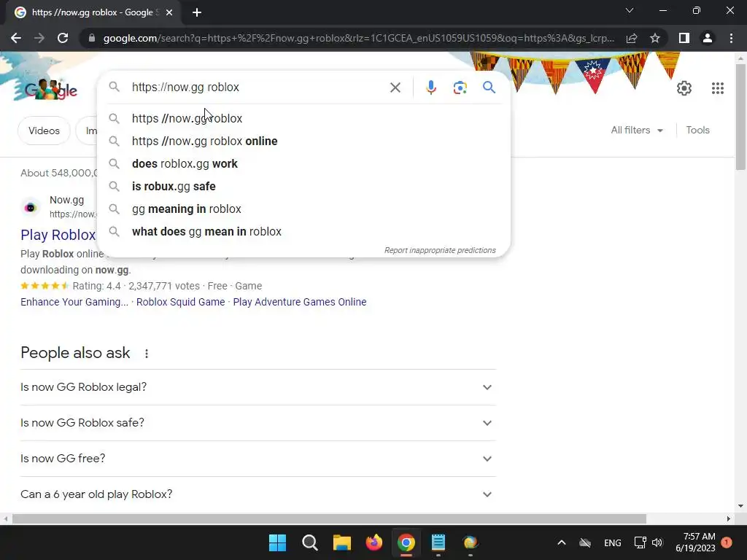
Task: Click the horizontal scrollbar thumb
Action: click(x=329, y=518)
